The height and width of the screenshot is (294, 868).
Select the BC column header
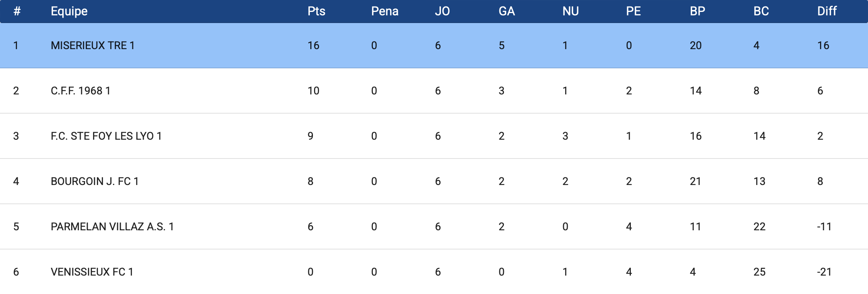pyautogui.click(x=761, y=11)
